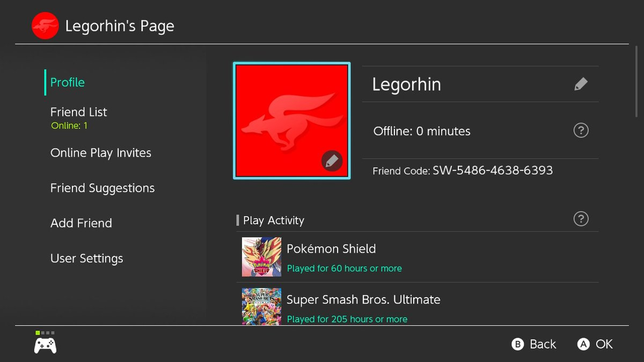
Task: Select the large red profile picture
Action: 292,121
